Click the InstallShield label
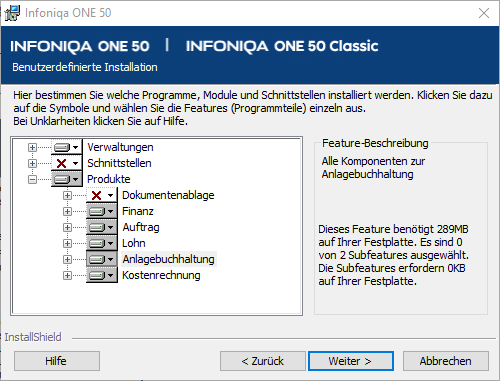Image resolution: width=500 pixels, height=381 pixels. pyautogui.click(x=33, y=337)
